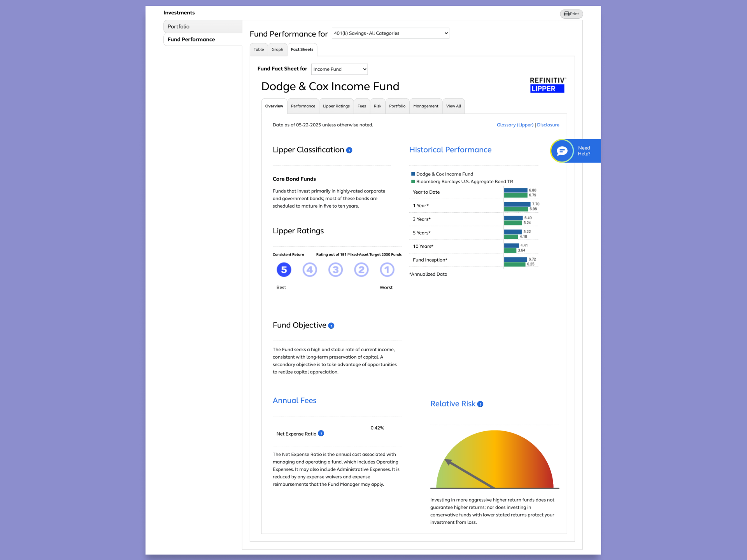Click the Relative Risk help icon

(480, 404)
